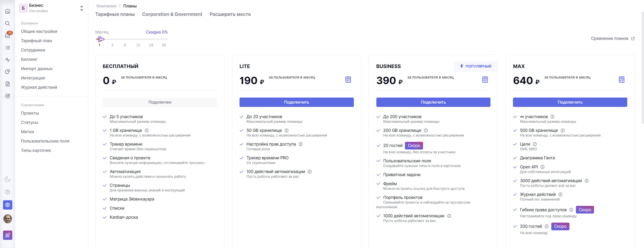This screenshot has height=248, width=644.
Task: Open the task list icon in sidebar
Action: [8, 48]
